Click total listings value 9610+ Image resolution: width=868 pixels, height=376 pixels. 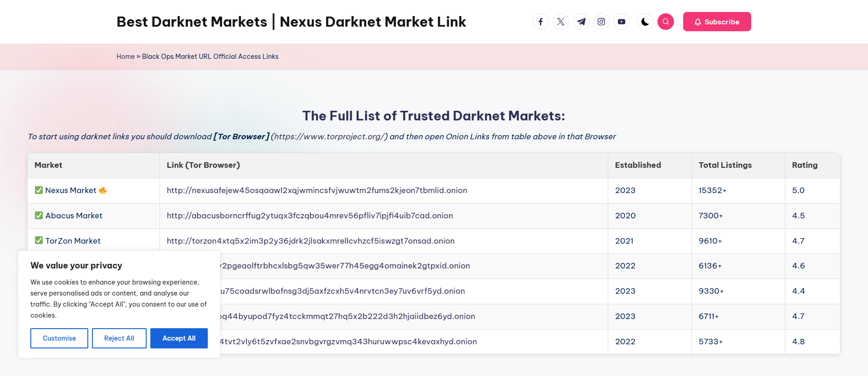click(x=710, y=241)
